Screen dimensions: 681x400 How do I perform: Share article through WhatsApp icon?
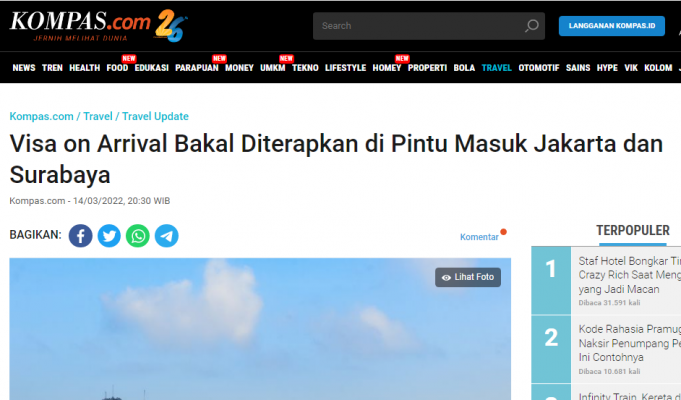(138, 236)
